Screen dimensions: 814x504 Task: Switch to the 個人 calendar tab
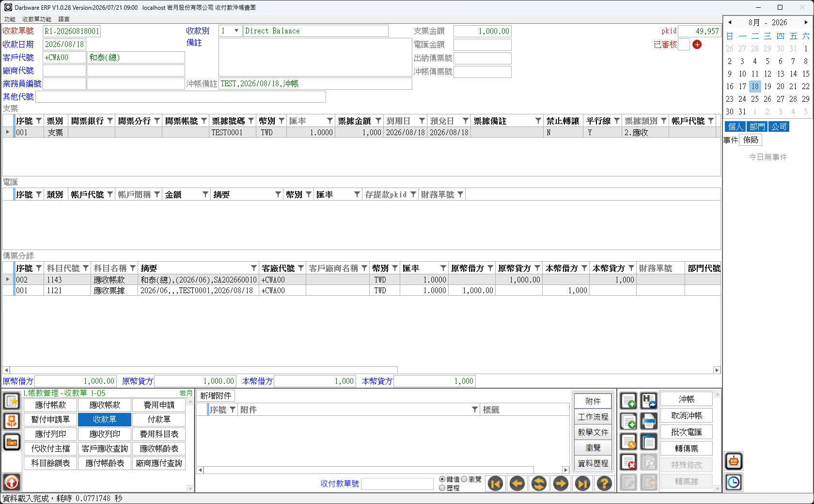tap(736, 126)
